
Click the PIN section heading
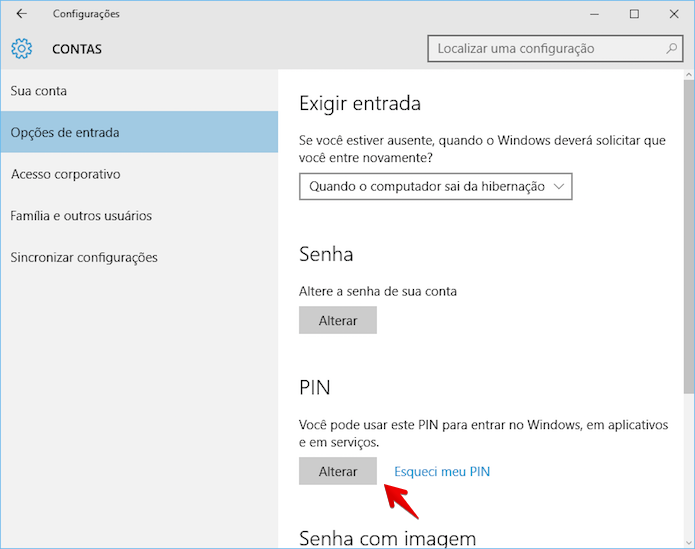(315, 387)
